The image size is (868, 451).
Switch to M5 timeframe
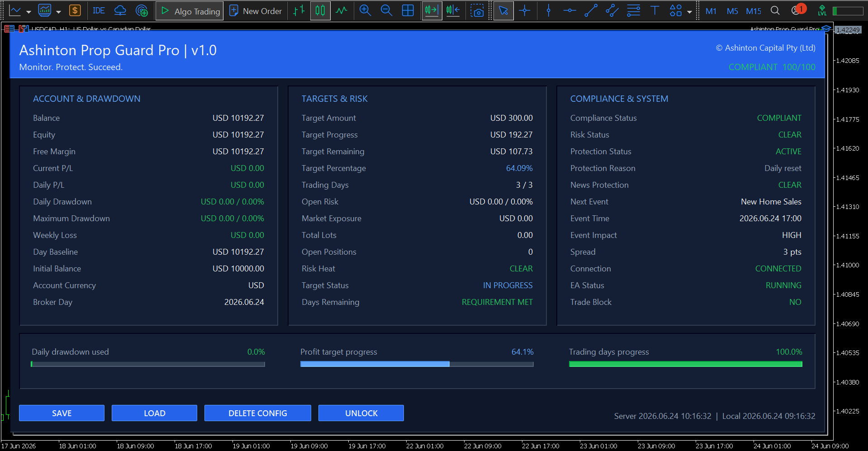[x=732, y=11]
